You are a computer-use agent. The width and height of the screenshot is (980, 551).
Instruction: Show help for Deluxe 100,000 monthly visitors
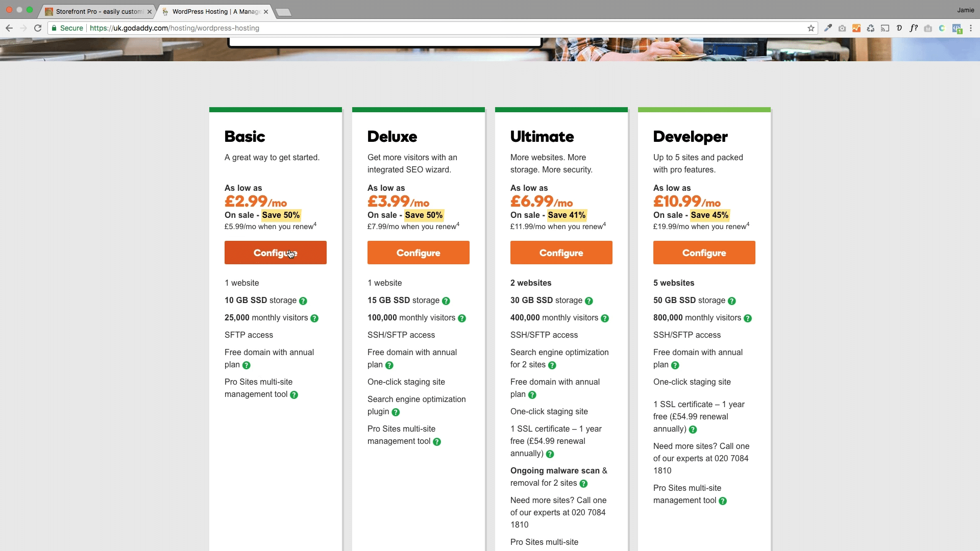click(x=462, y=318)
